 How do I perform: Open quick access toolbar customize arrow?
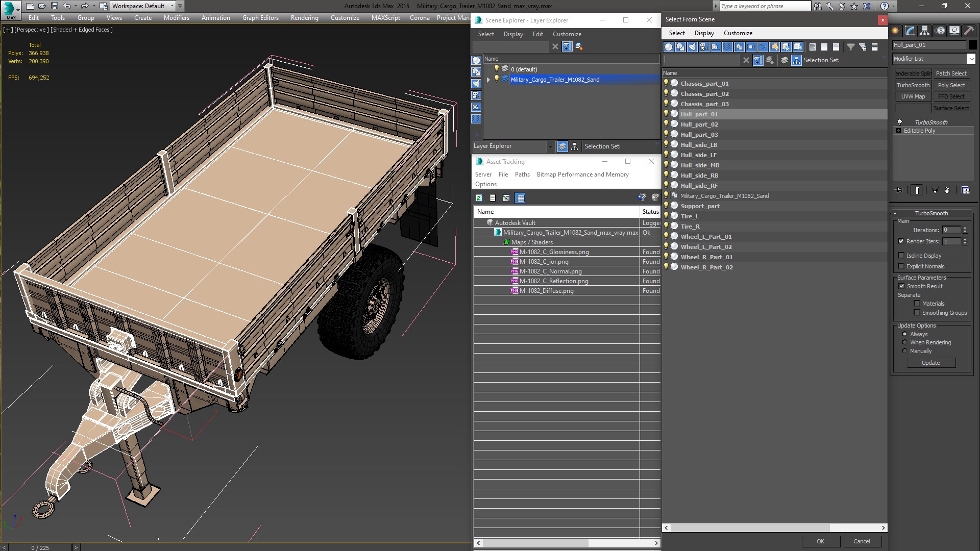(x=180, y=6)
